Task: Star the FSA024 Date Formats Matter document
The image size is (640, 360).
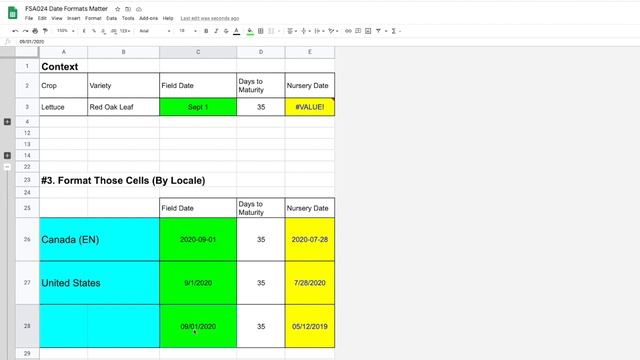Action: click(118, 9)
